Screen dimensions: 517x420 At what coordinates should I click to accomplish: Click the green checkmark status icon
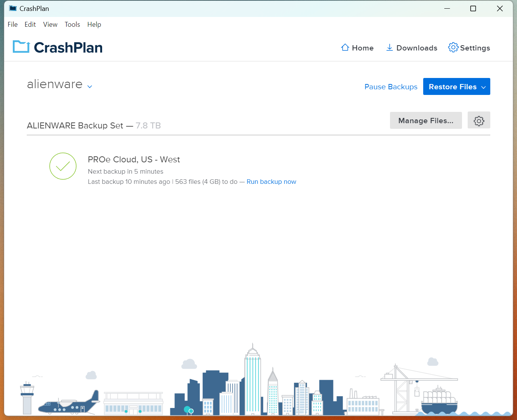[x=63, y=166]
